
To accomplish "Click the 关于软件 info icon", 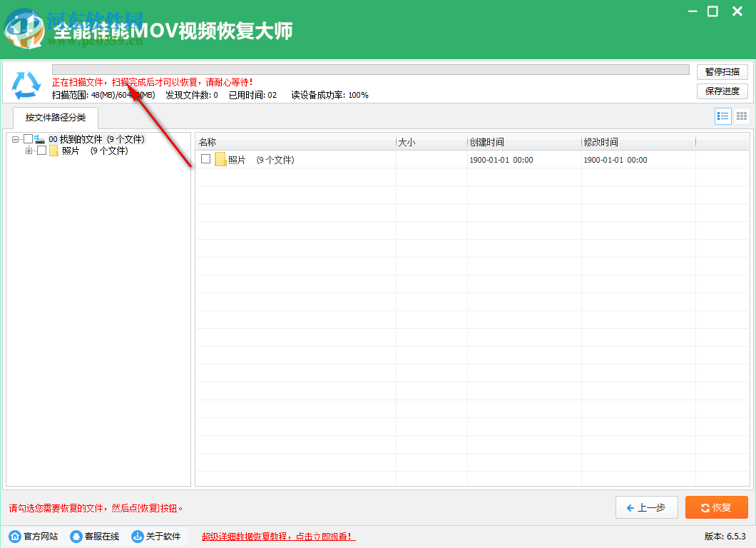I will point(136,536).
